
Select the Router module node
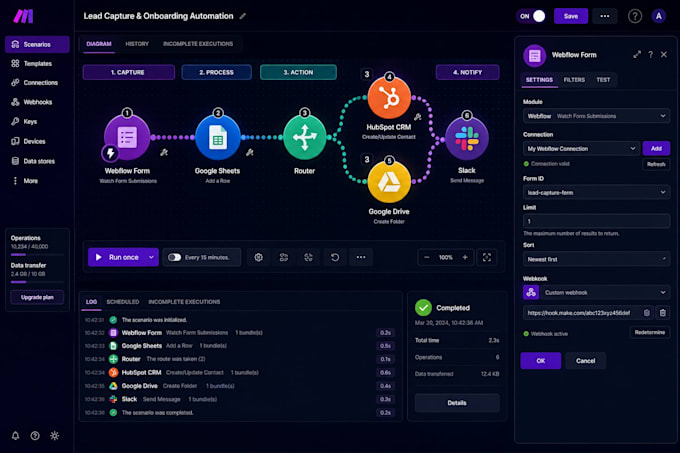pyautogui.click(x=304, y=138)
